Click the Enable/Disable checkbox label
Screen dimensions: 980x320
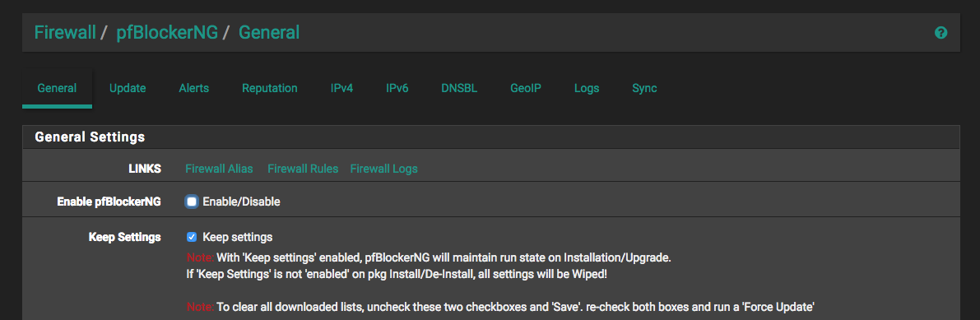[x=241, y=202]
